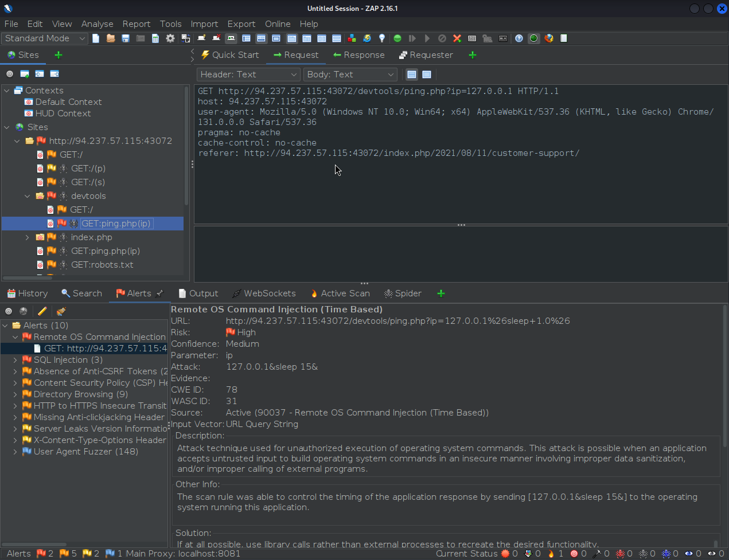Click the lightbulb icon in main toolbar

tap(382, 38)
